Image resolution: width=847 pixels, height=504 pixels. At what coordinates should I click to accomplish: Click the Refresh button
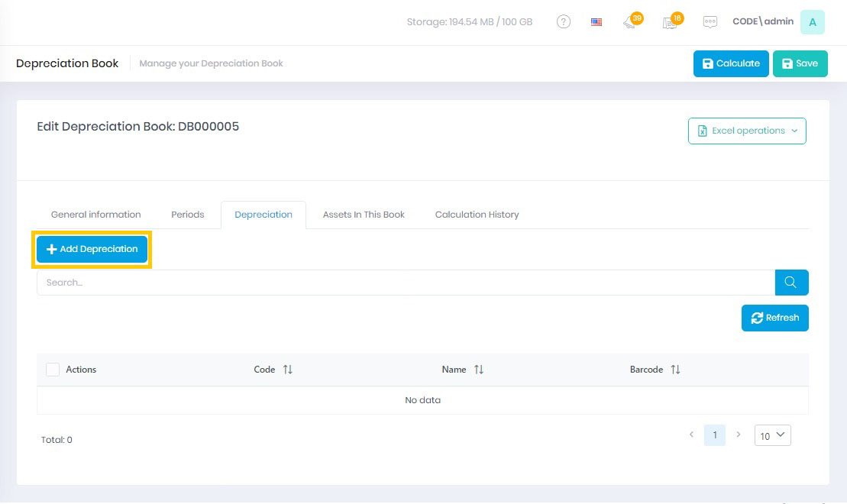click(774, 318)
